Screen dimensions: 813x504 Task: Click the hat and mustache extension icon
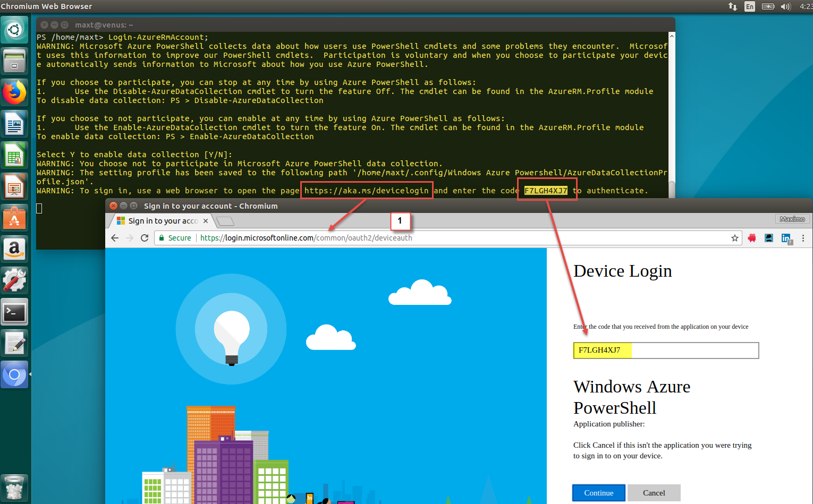(769, 238)
